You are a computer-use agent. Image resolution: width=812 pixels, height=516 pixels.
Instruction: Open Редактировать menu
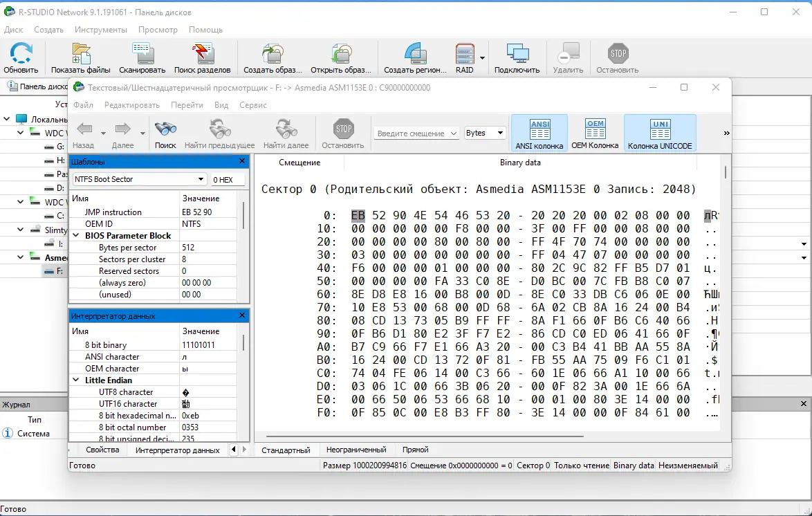(x=132, y=105)
